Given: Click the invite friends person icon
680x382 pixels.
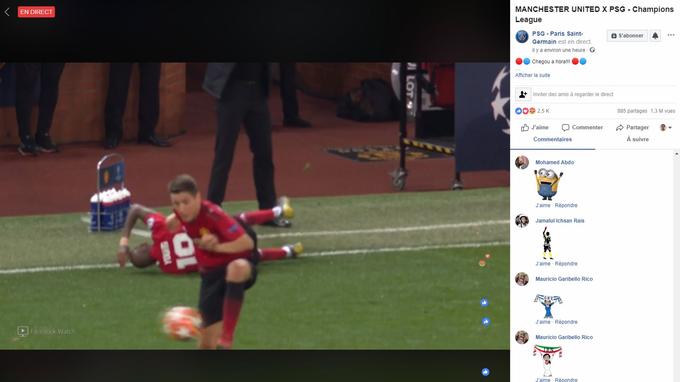Looking at the screenshot, I should [523, 94].
